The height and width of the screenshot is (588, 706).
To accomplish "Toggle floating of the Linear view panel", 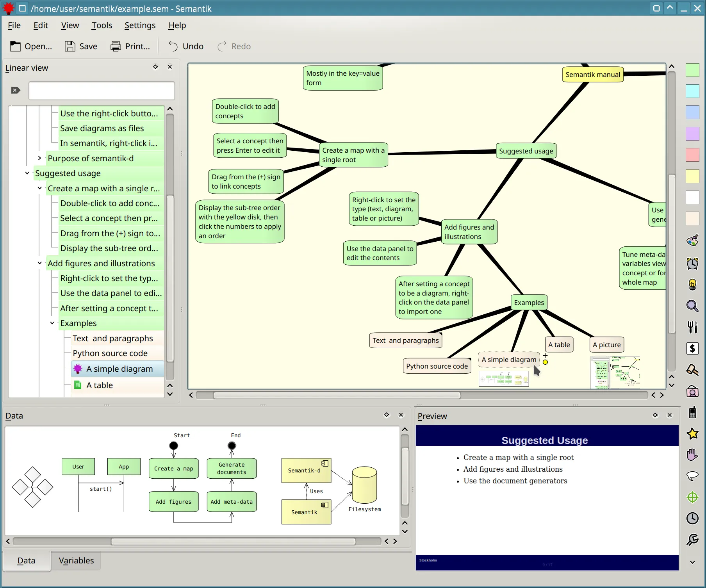I will tap(155, 67).
